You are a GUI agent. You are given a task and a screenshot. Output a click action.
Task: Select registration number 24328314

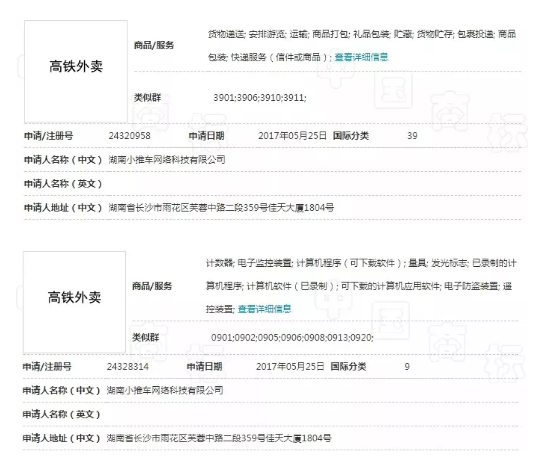(x=128, y=367)
